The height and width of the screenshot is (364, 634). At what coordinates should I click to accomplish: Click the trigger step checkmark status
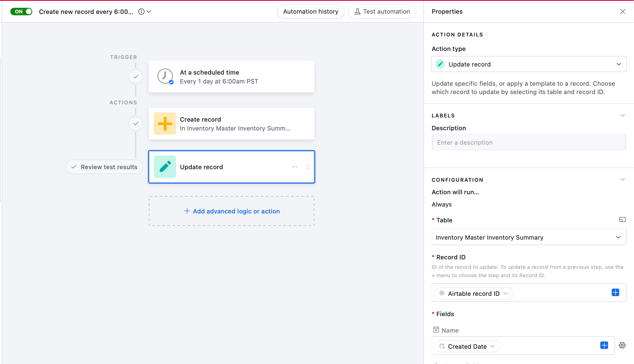[136, 77]
